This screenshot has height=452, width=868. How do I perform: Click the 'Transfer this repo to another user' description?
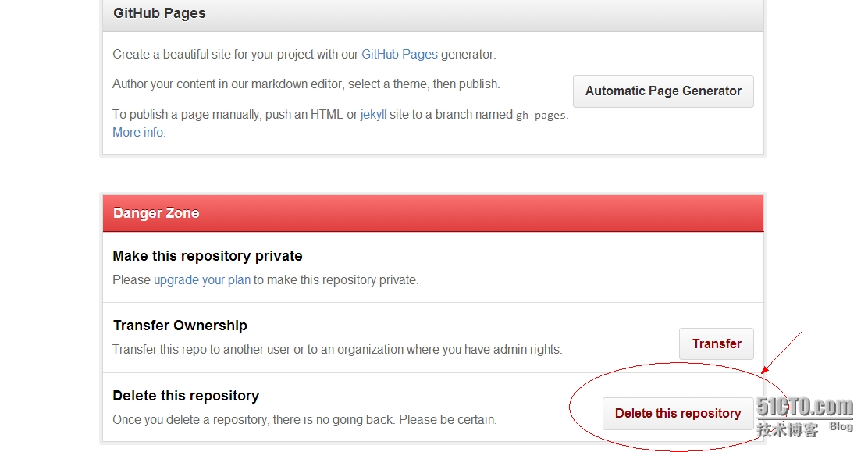click(337, 350)
